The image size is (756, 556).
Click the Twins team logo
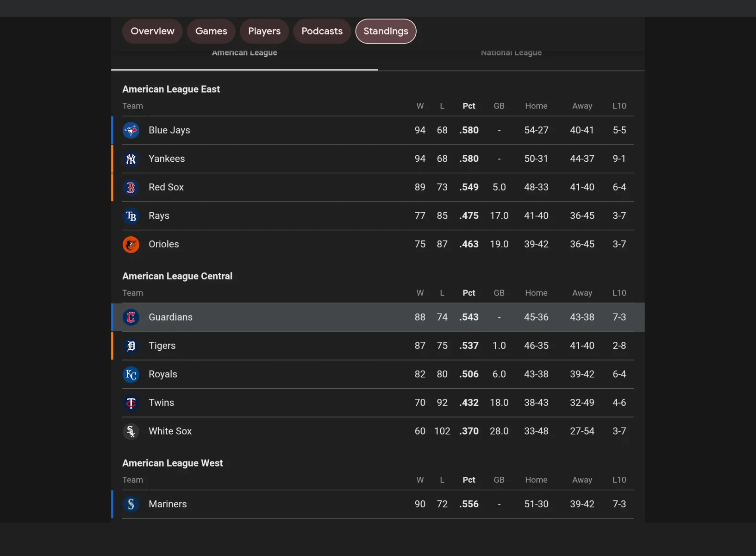(x=131, y=403)
